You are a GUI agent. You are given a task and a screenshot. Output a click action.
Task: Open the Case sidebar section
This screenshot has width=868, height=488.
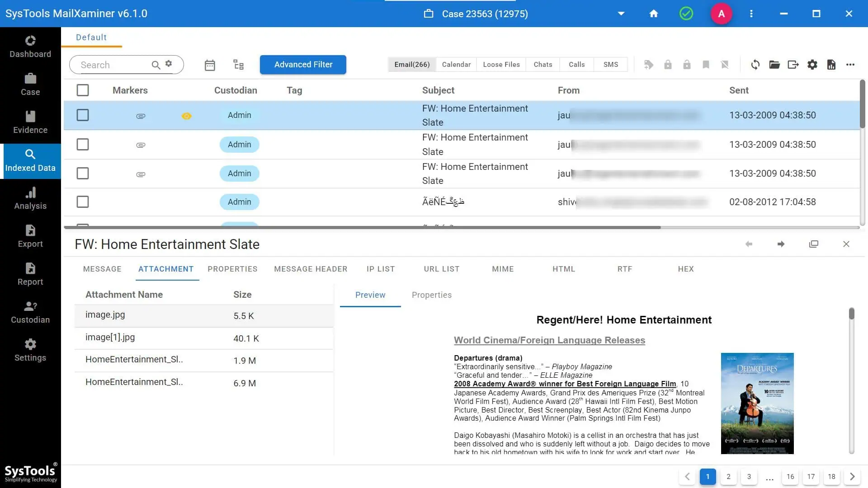[30, 85]
